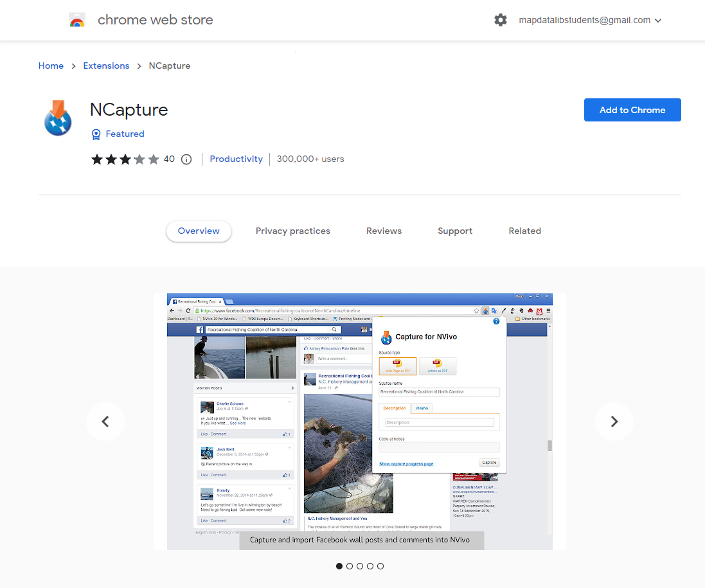Navigate to Home via breadcrumb
The height and width of the screenshot is (588, 705).
pos(51,66)
